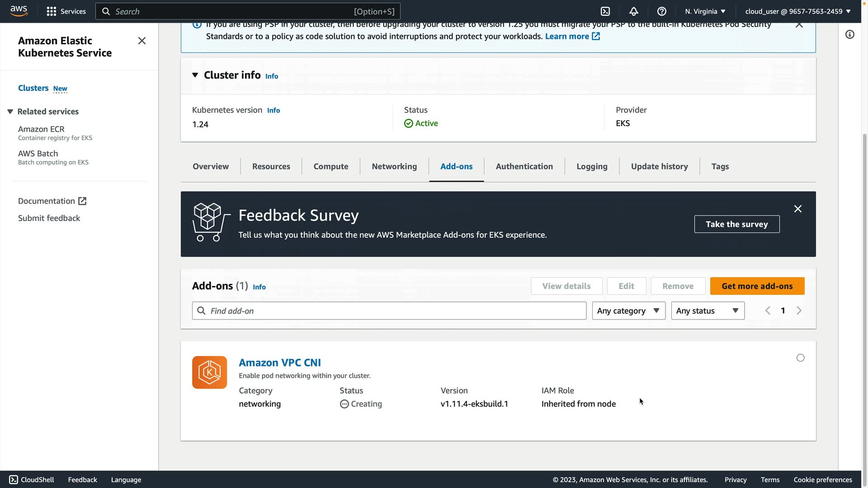
Task: Click the Amazon VPC CNI add-on icon
Action: coord(209,372)
